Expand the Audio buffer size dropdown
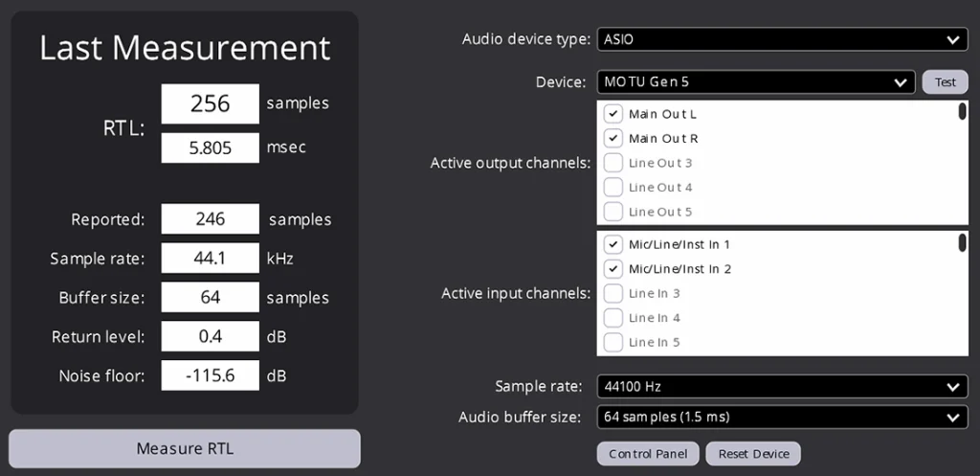This screenshot has width=980, height=476. tap(781, 418)
